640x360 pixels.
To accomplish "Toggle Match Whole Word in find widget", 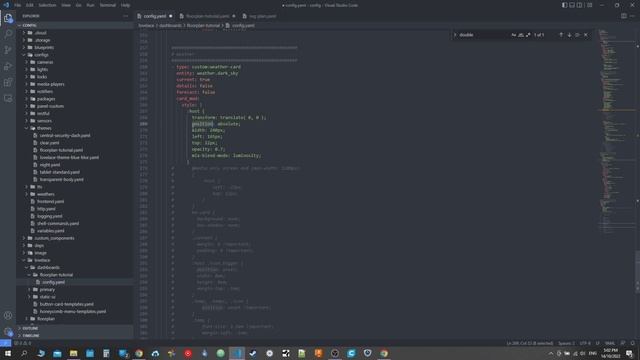I will (x=521, y=35).
